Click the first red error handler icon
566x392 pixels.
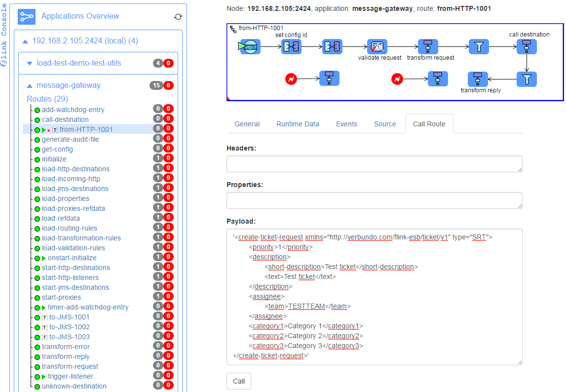[291, 79]
